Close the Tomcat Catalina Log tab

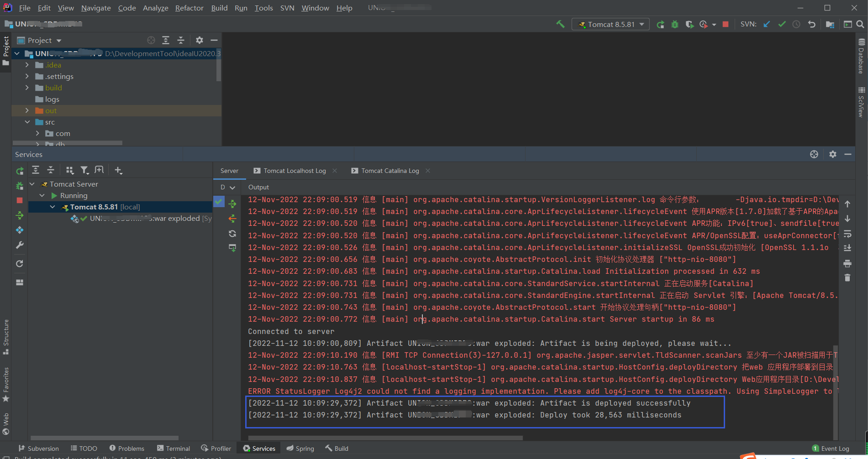428,171
